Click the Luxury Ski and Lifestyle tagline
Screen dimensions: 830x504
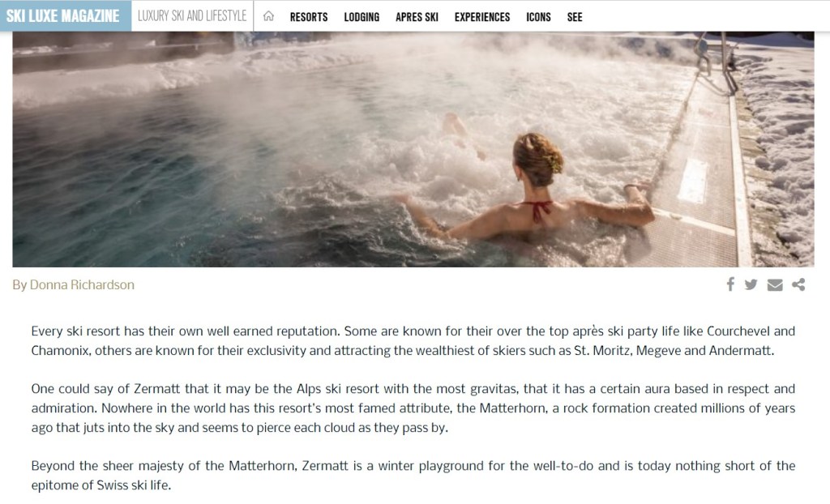(x=192, y=16)
